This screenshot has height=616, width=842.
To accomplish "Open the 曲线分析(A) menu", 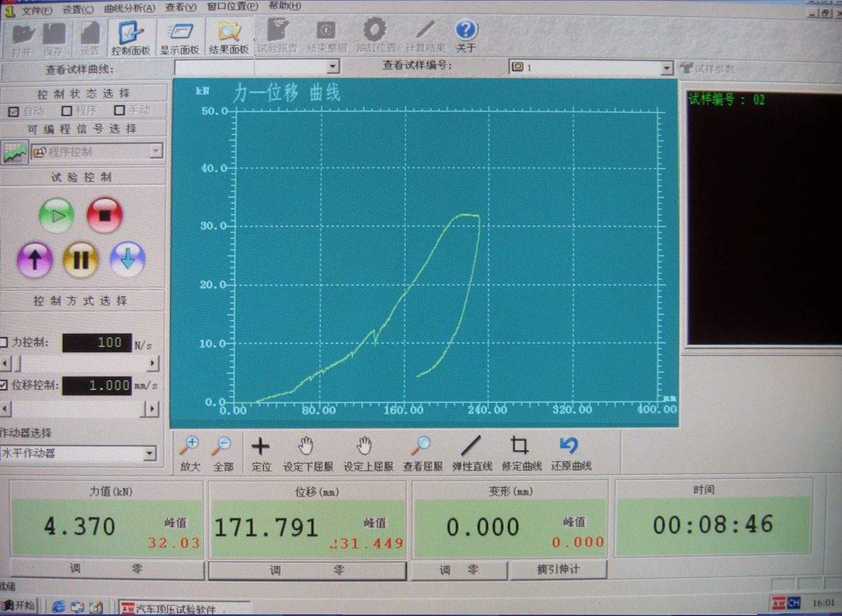I will coord(129,8).
